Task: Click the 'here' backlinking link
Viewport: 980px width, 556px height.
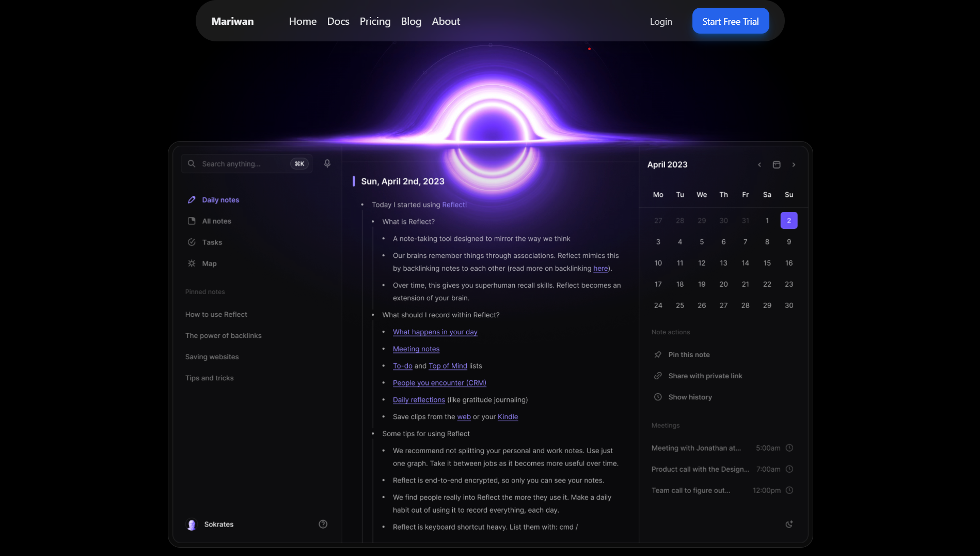Action: (x=600, y=269)
